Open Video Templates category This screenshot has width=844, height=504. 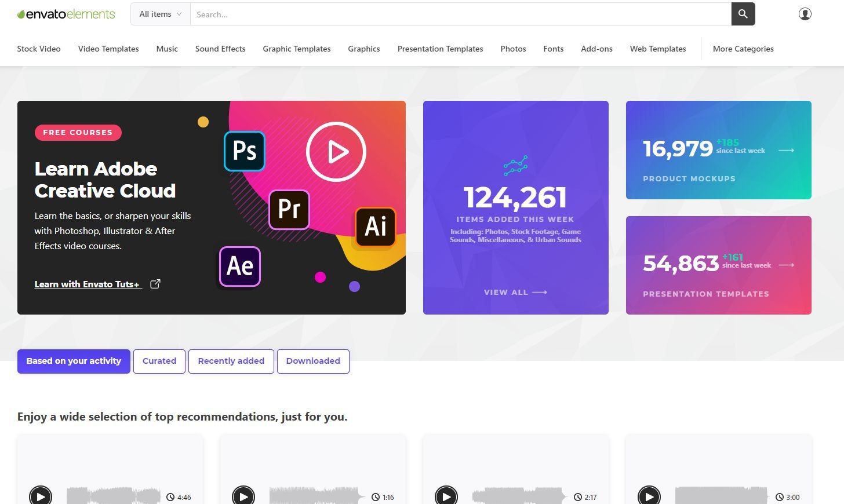coord(108,49)
